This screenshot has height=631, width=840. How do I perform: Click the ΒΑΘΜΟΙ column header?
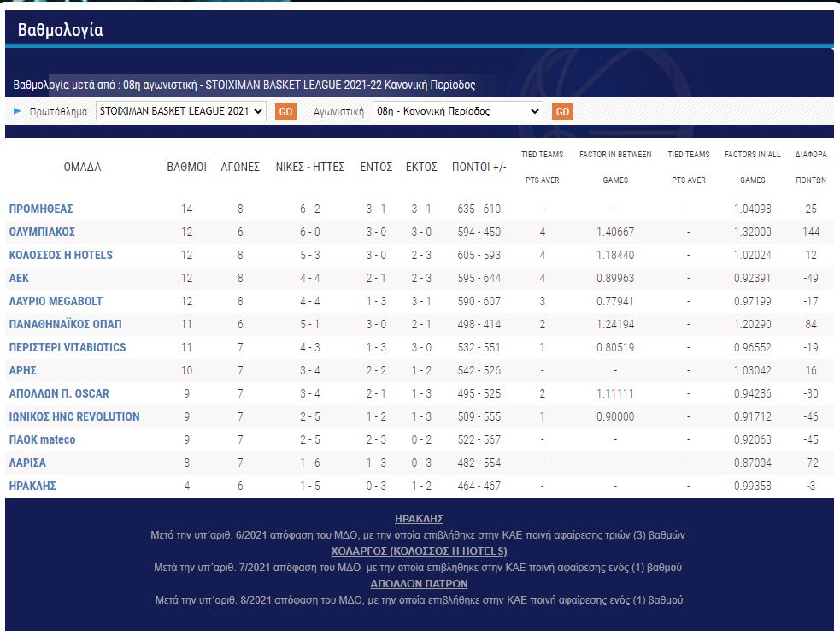186,167
